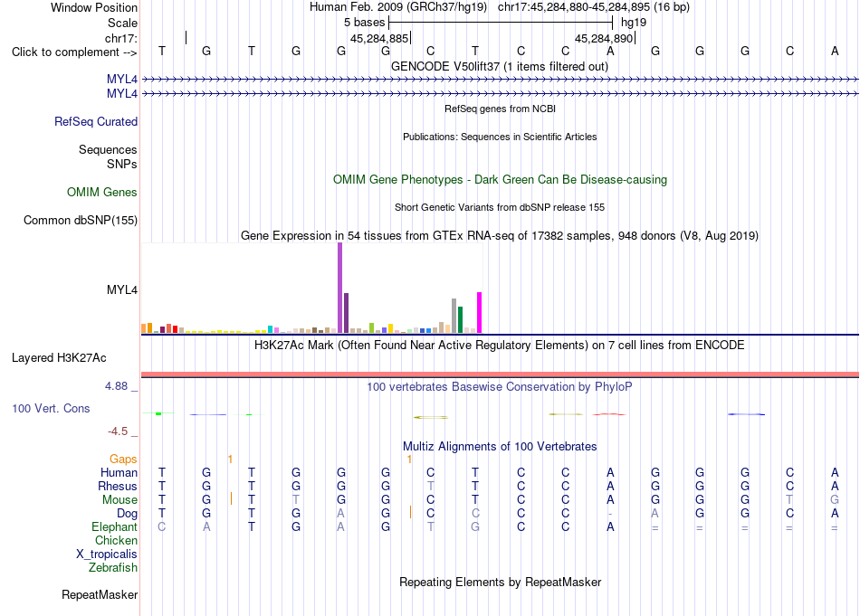Open the GTEx Gene Expression track title
The height and width of the screenshot is (616, 860).
coord(500,236)
